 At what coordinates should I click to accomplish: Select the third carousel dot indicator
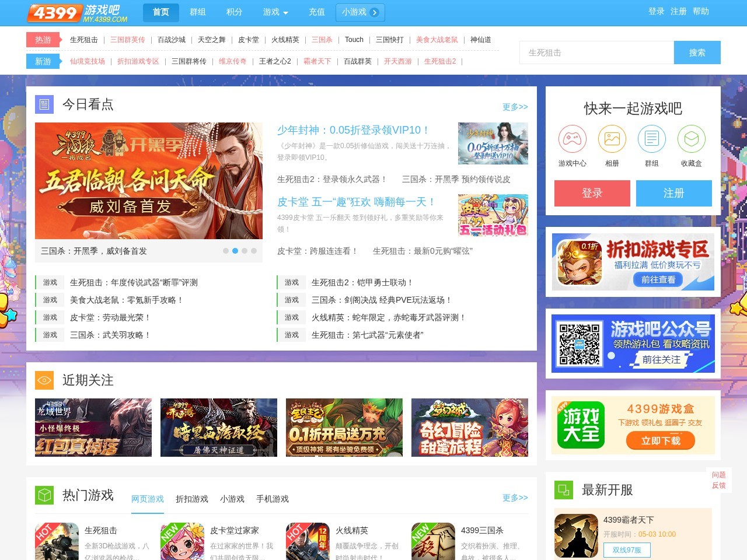pos(245,251)
